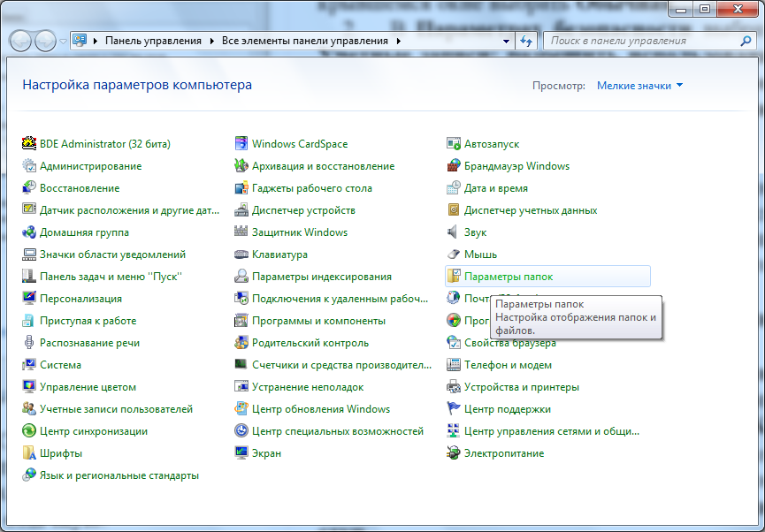Open Датчик расположения link
Image resolution: width=765 pixels, height=532 pixels.
point(129,210)
